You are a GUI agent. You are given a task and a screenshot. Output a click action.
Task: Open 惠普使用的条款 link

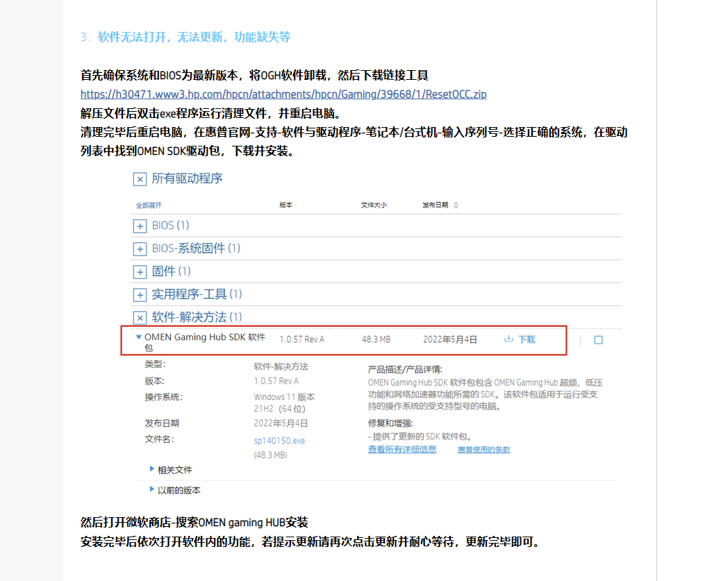click(x=483, y=450)
